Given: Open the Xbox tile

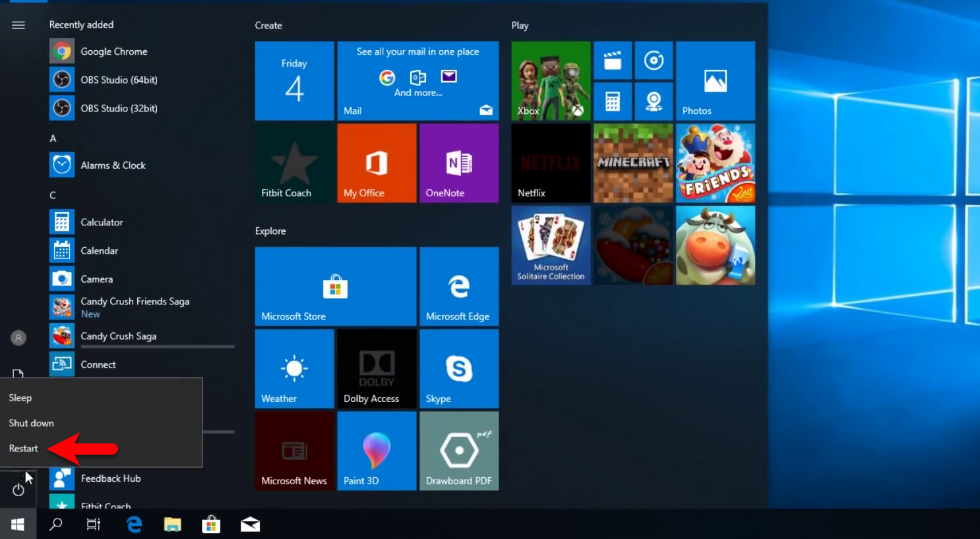Looking at the screenshot, I should (x=551, y=81).
